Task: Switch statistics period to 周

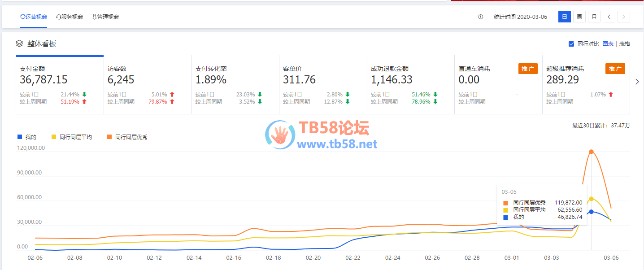Action: [579, 17]
